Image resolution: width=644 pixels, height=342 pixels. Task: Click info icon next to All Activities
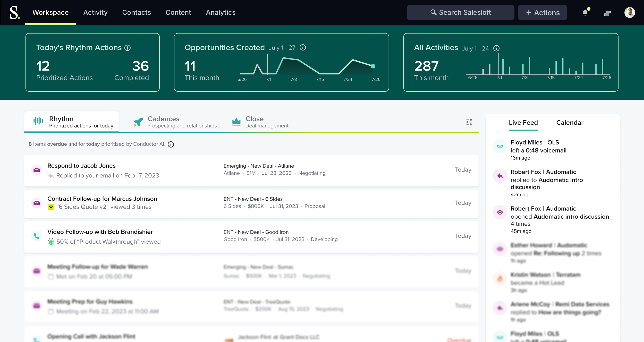pos(496,48)
